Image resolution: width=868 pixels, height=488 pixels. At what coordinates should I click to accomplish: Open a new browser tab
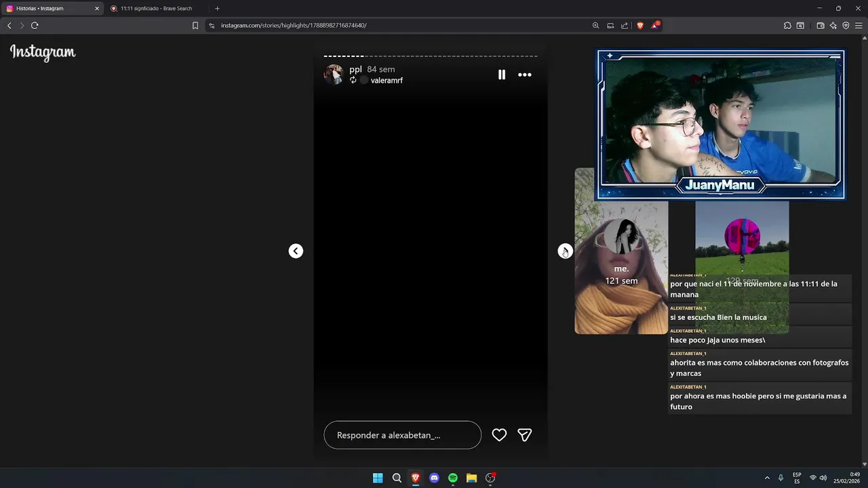[217, 8]
